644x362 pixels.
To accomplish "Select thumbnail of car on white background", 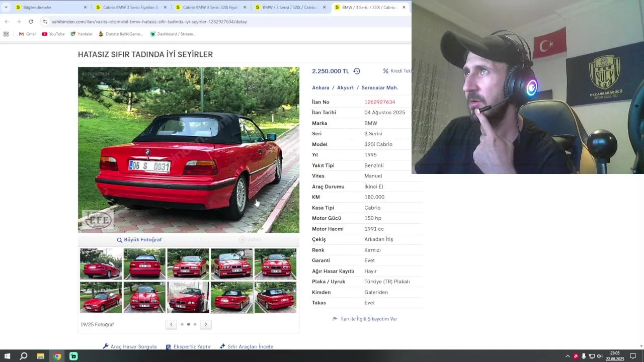I will point(188,297).
